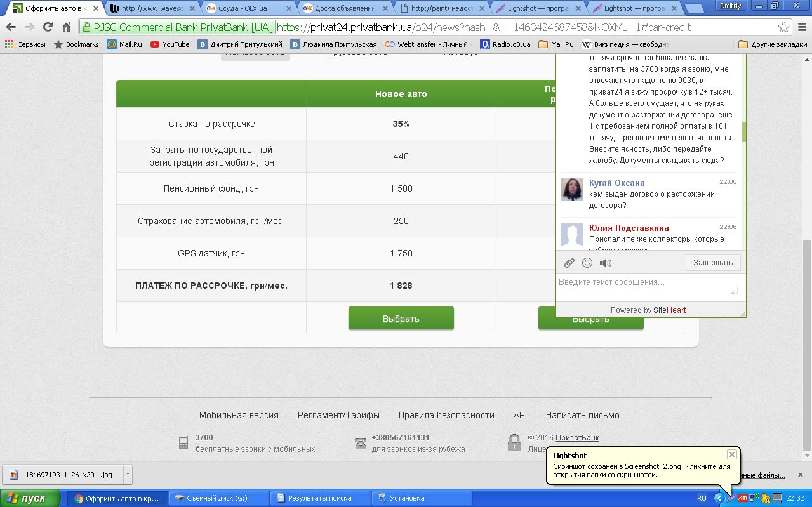Click the security alert tray icon
This screenshot has width=812, height=507.
(766, 498)
